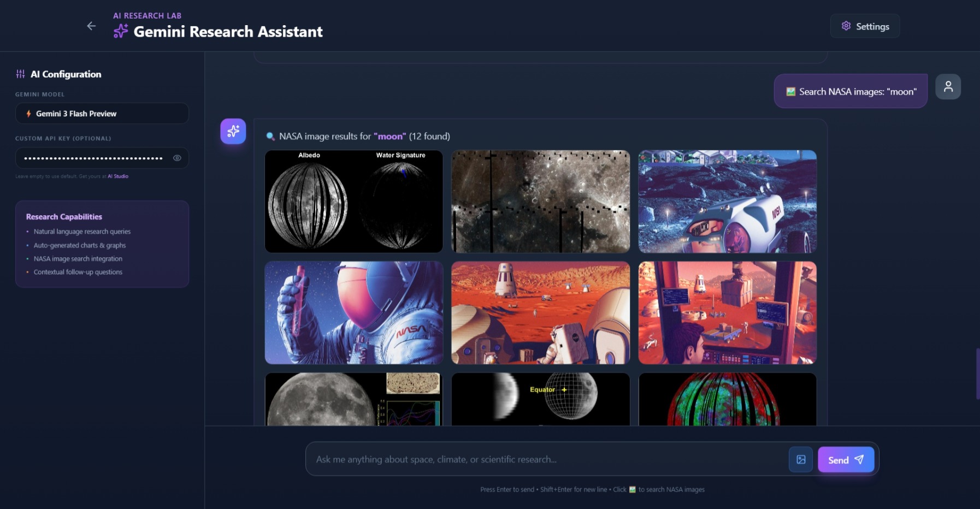Click the Research Capabilities heading
980x509 pixels.
point(64,217)
